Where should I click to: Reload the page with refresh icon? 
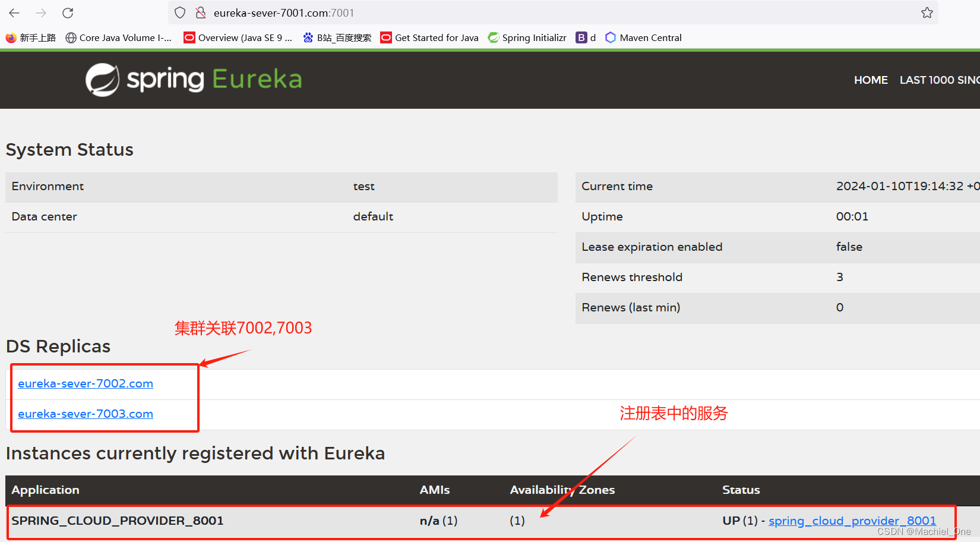tap(68, 13)
